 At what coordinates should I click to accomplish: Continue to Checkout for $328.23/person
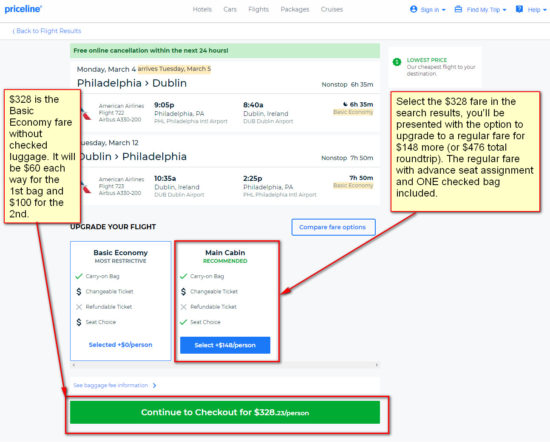click(x=225, y=413)
